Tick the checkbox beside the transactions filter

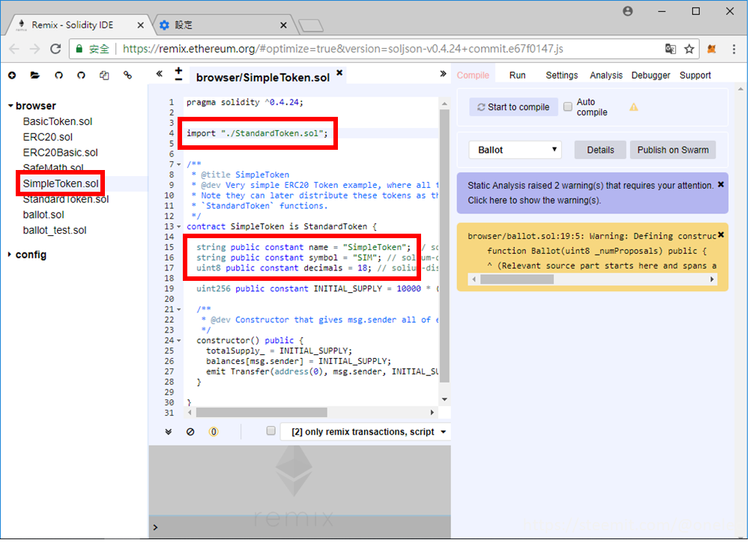point(271,431)
